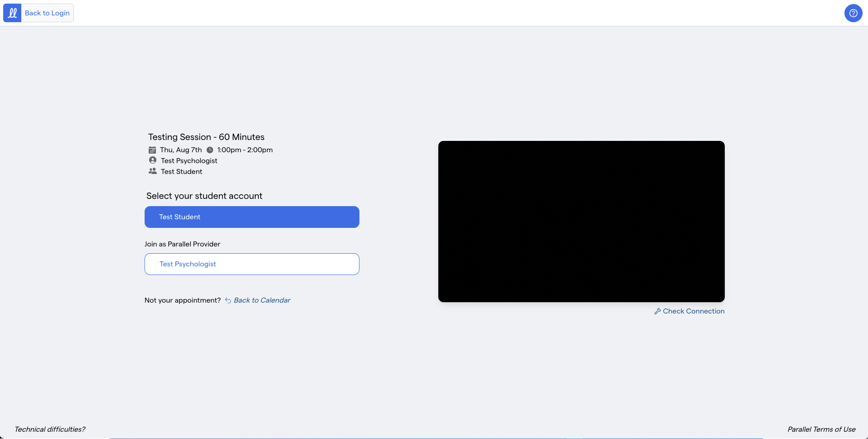Join as provider via Test Psychologist button

click(252, 264)
